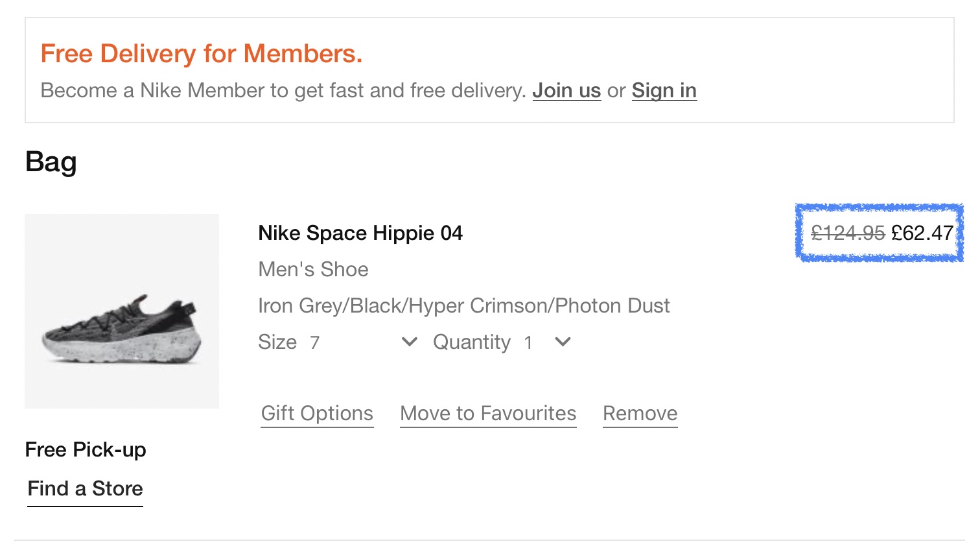The height and width of the screenshot is (559, 980).
Task: Click the Nike Space Hippie 04 title
Action: coord(360,233)
